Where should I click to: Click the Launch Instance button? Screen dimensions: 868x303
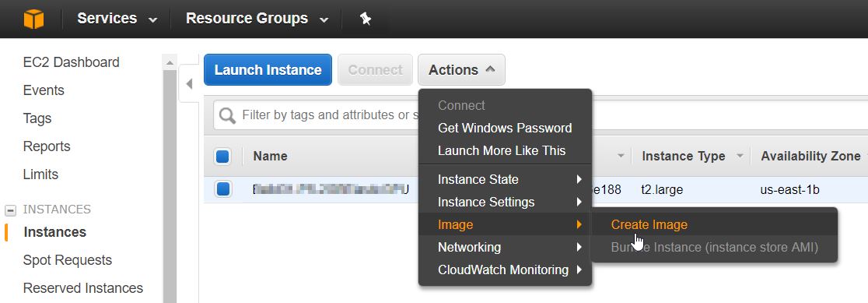point(268,70)
